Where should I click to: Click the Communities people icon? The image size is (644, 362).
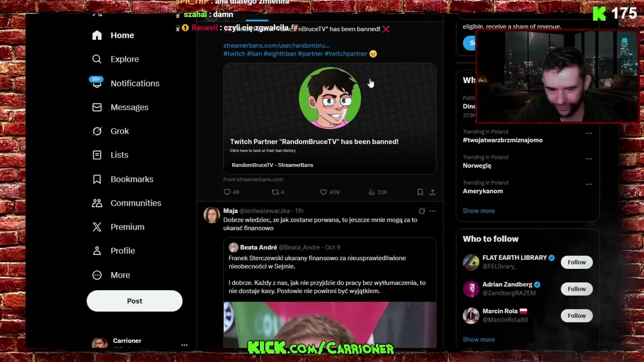click(97, 203)
